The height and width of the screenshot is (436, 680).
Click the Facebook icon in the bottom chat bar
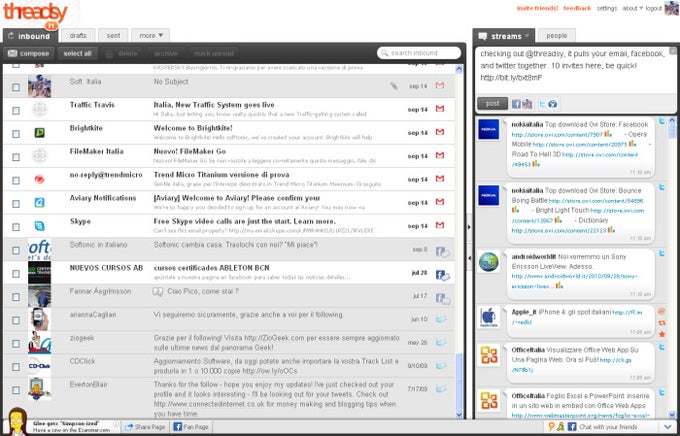click(x=572, y=426)
